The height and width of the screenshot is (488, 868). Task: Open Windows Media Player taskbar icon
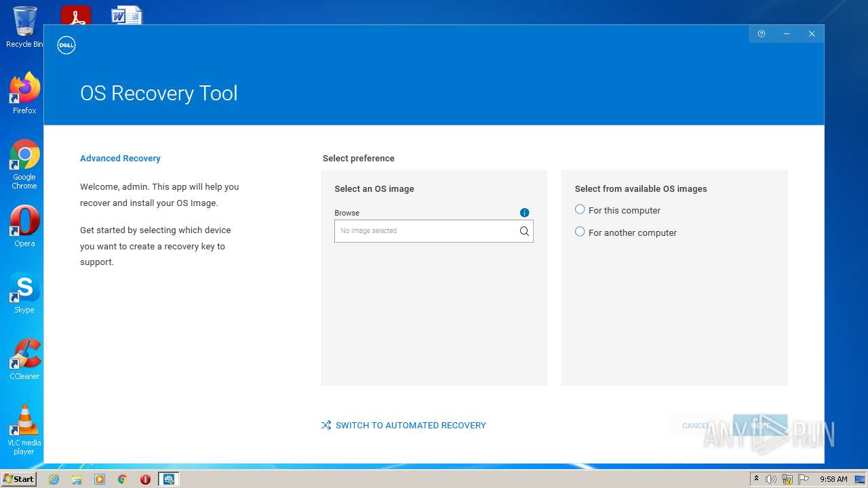click(x=100, y=479)
